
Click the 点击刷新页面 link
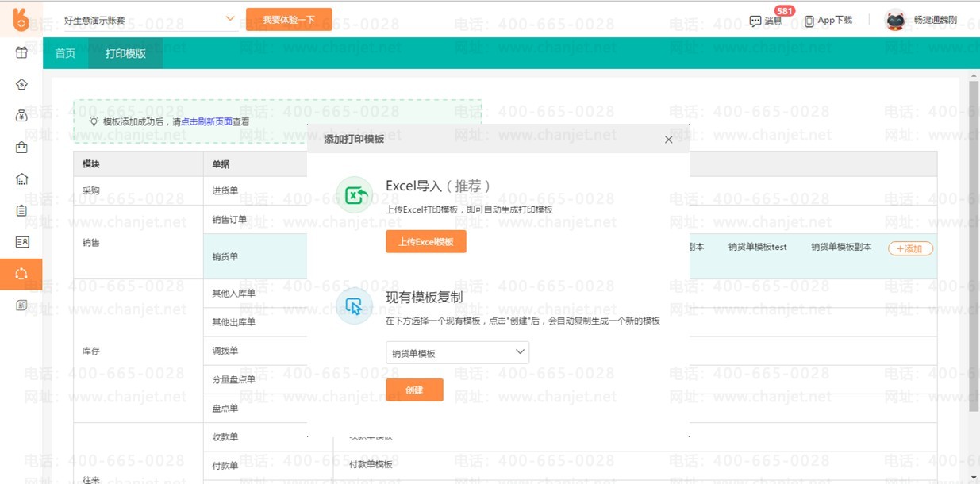pyautogui.click(x=206, y=122)
